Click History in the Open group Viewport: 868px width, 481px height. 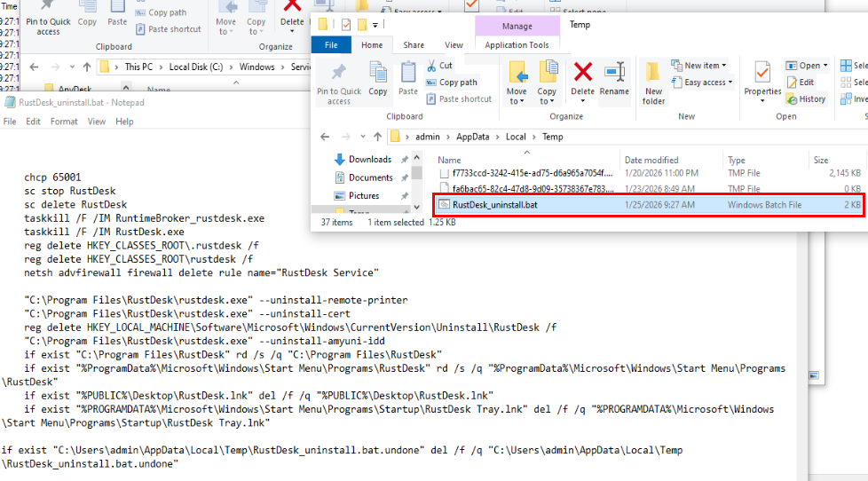click(806, 99)
